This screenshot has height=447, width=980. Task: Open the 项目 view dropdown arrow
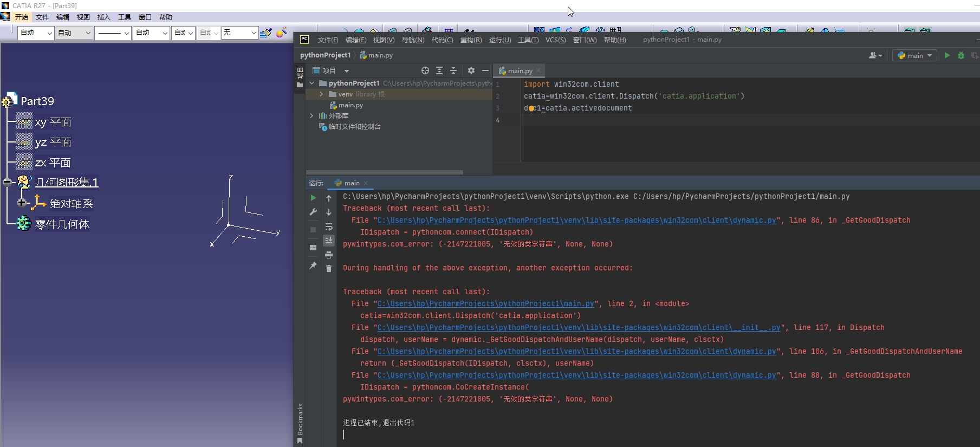[x=347, y=71]
